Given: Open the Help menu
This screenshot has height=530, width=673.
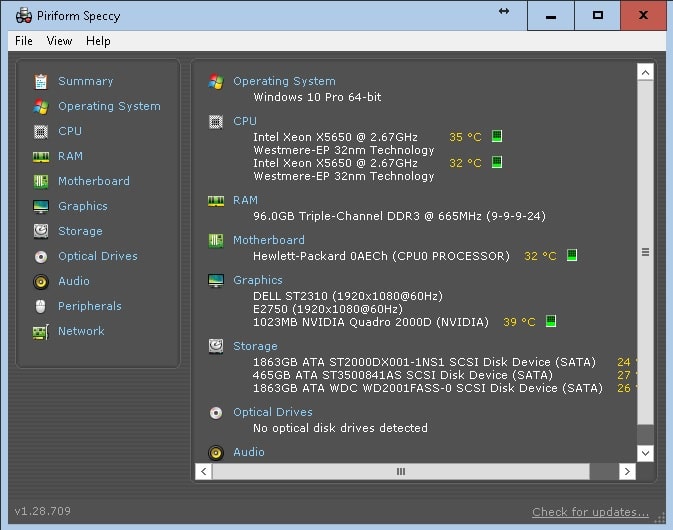Looking at the screenshot, I should pyautogui.click(x=98, y=41).
